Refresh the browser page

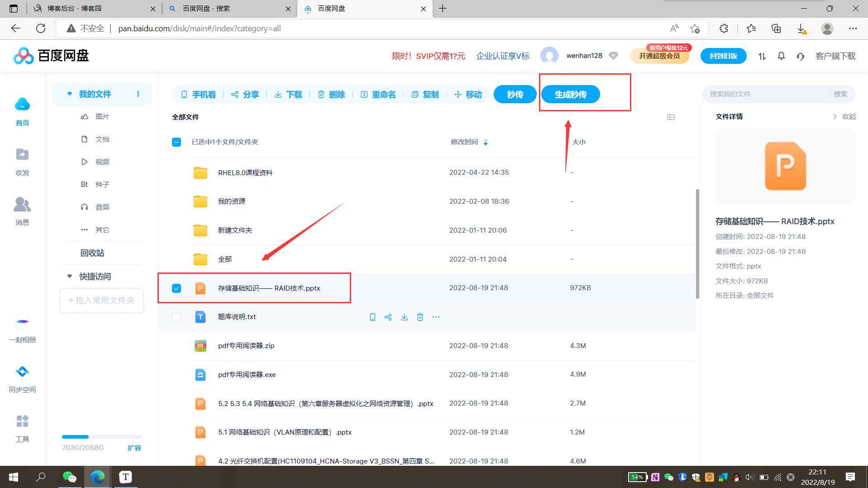[x=41, y=29]
